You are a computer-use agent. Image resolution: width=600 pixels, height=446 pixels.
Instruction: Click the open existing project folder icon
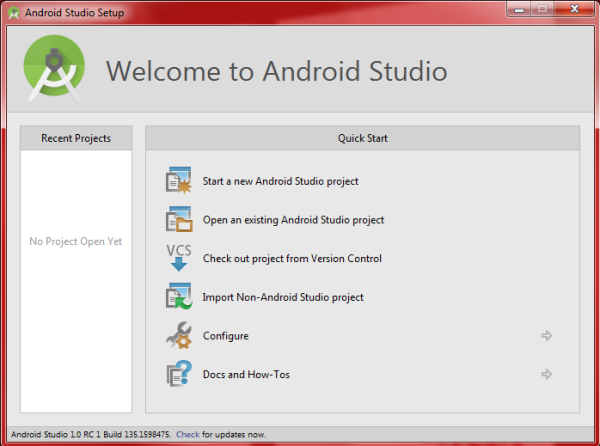coord(179,219)
